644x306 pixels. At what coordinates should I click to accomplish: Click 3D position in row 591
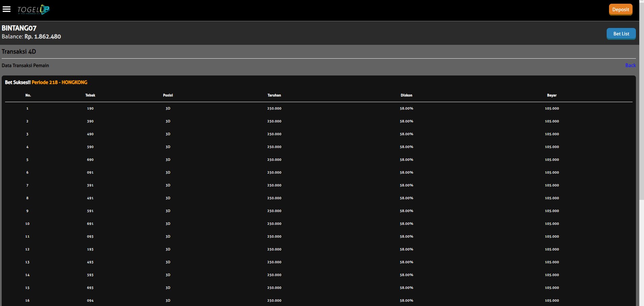[168, 211]
